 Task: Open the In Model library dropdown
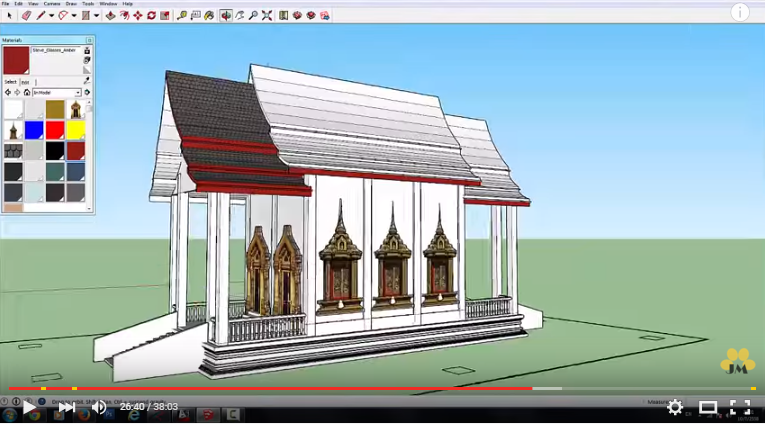pyautogui.click(x=57, y=92)
